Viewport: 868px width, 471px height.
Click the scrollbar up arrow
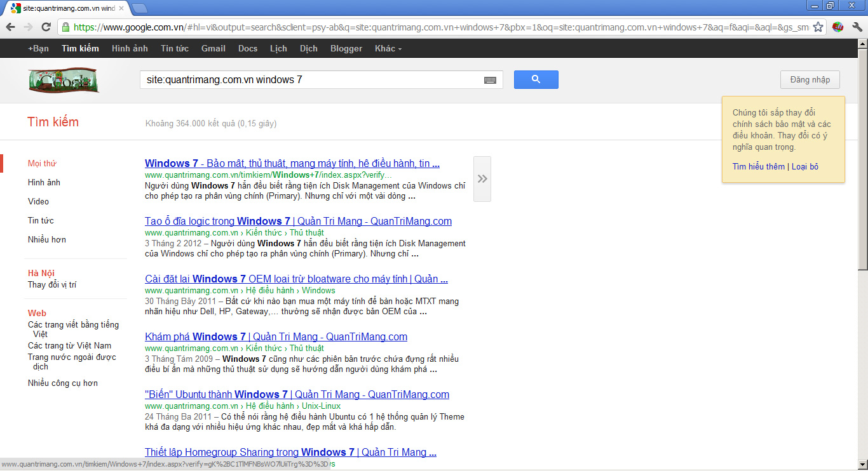862,44
